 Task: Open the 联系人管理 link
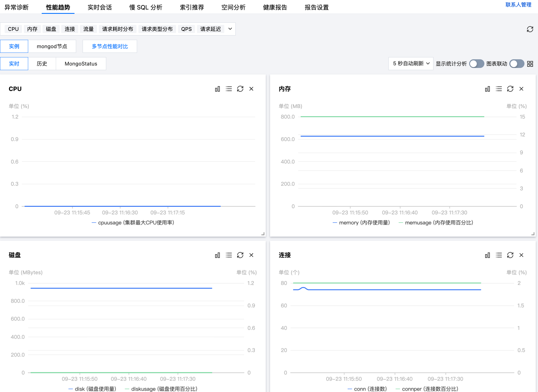click(x=518, y=5)
